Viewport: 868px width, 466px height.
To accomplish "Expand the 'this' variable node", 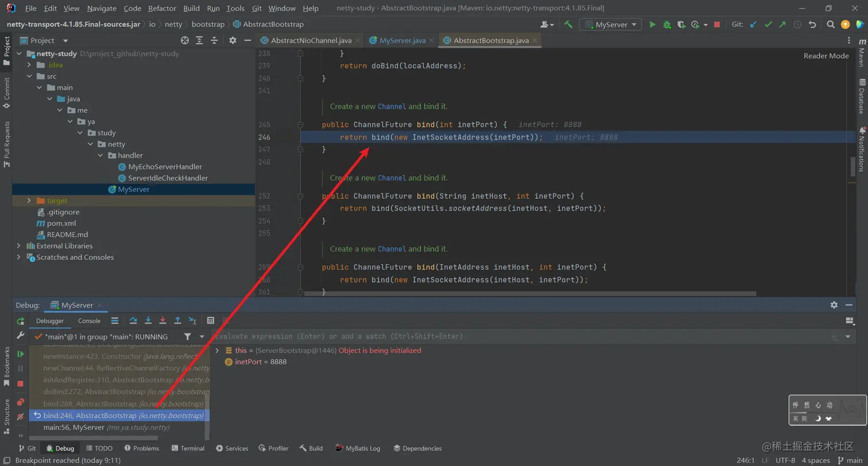I will (x=217, y=351).
